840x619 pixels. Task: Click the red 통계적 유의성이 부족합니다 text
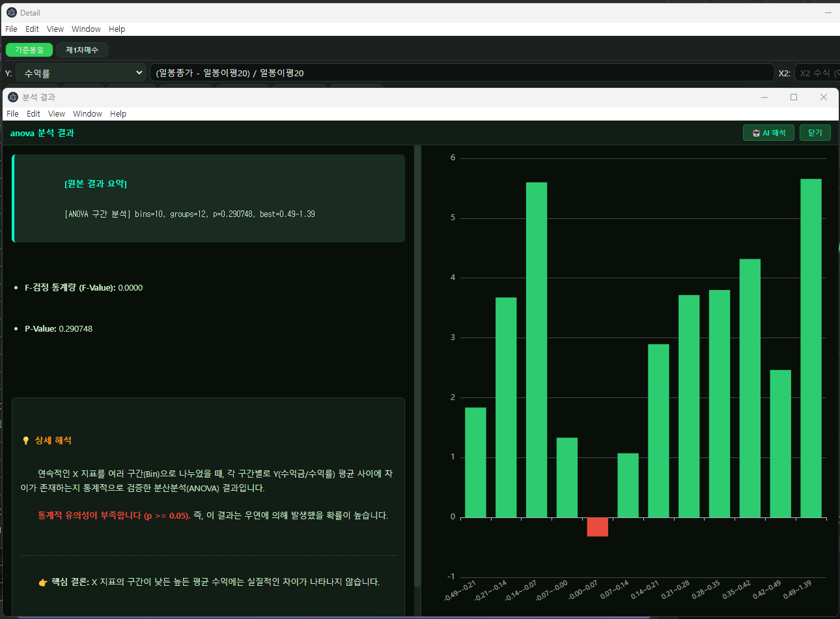(114, 515)
